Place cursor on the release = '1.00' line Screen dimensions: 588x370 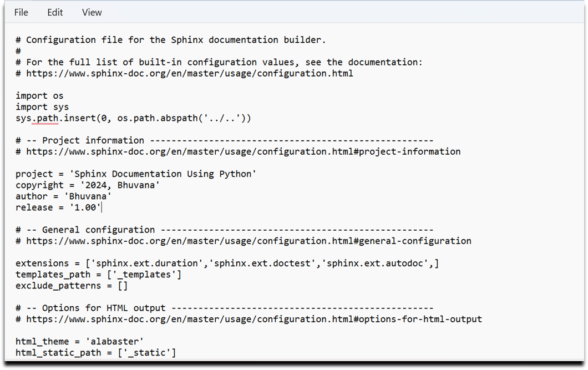[58, 207]
